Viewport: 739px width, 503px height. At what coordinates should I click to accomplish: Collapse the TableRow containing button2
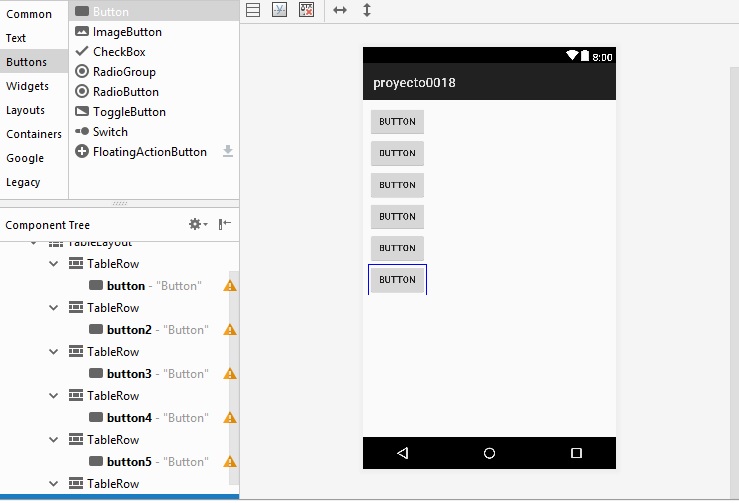54,308
